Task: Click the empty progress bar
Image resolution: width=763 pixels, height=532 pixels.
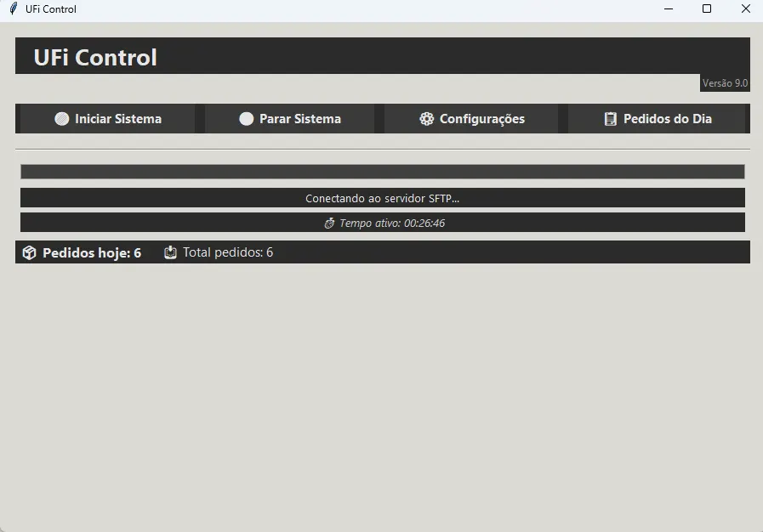Action: click(381, 171)
